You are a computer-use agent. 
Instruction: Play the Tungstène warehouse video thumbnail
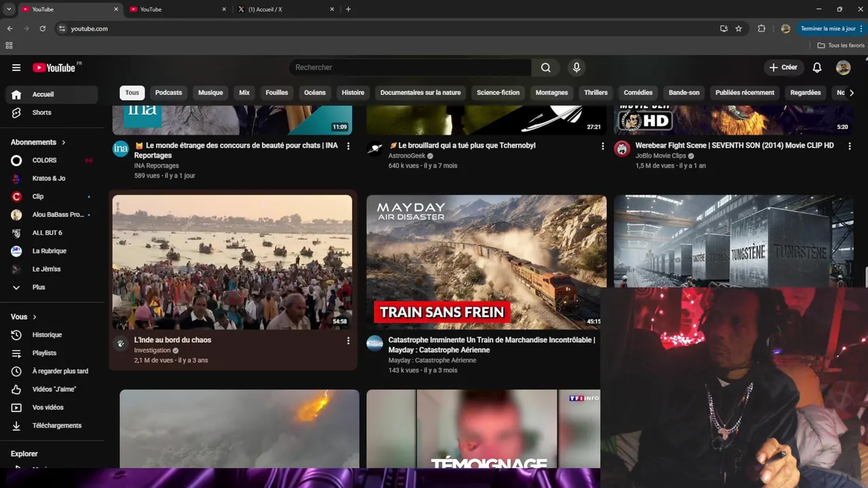[x=734, y=241]
